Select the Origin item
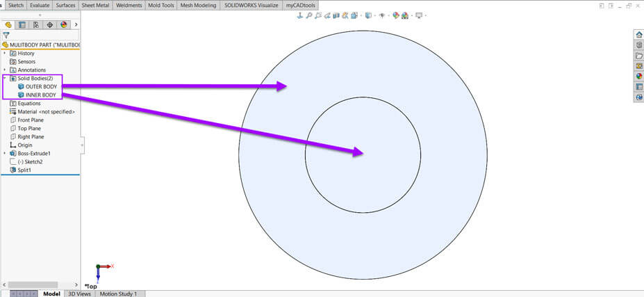The height and width of the screenshot is (297, 644). 21,145
